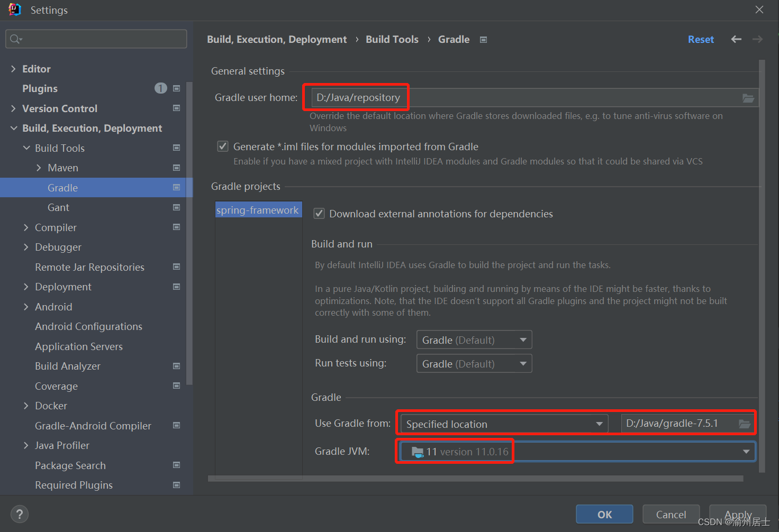Collapse the Build Tools node
The height and width of the screenshot is (532, 779).
click(x=26, y=148)
